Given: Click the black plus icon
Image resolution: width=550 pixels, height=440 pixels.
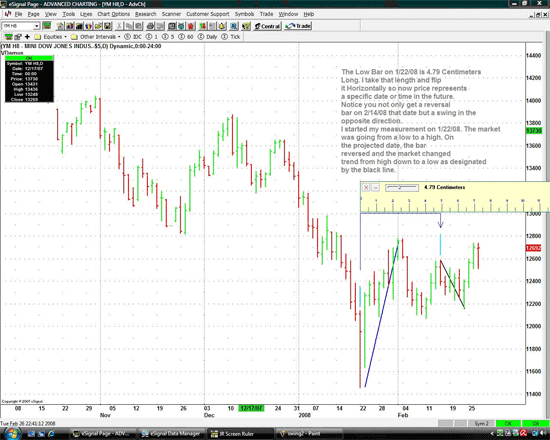Looking at the screenshot, I should click(x=27, y=36).
